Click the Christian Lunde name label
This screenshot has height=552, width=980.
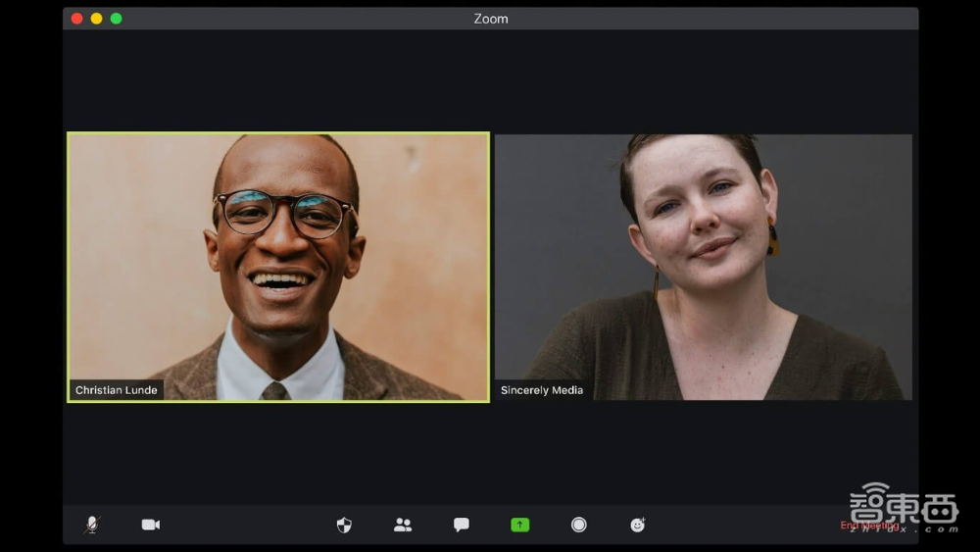coord(116,390)
